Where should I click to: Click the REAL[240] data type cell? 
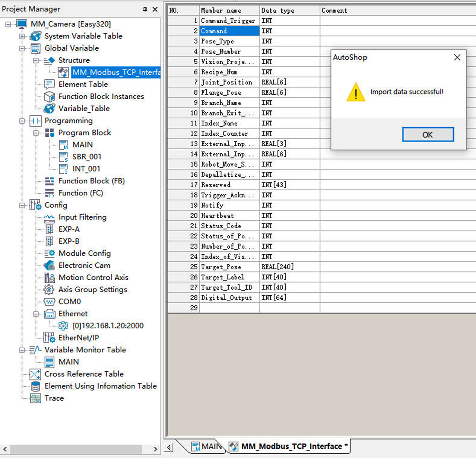click(x=290, y=267)
